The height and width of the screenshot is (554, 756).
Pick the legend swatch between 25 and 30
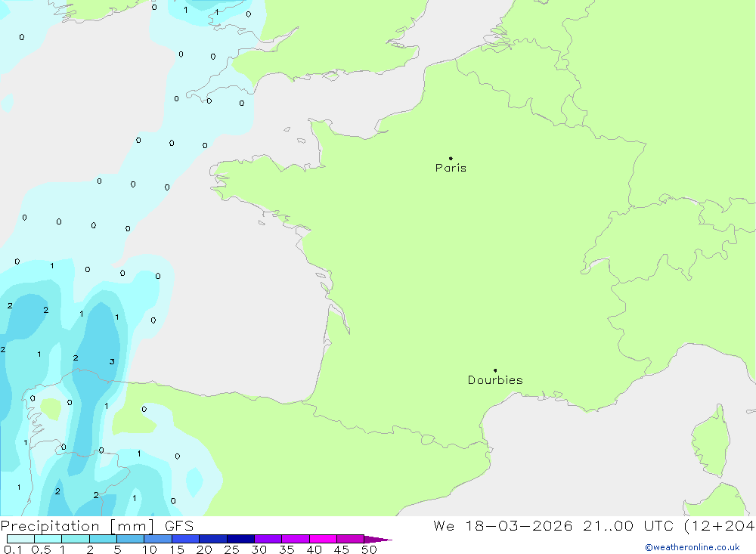240,539
